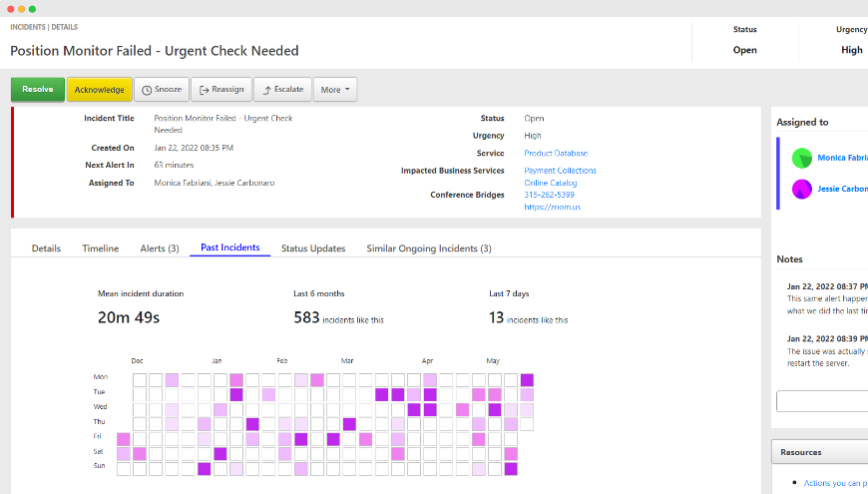This screenshot has width=868, height=494.
Task: Open the Alerts (3) tab
Action: point(160,248)
